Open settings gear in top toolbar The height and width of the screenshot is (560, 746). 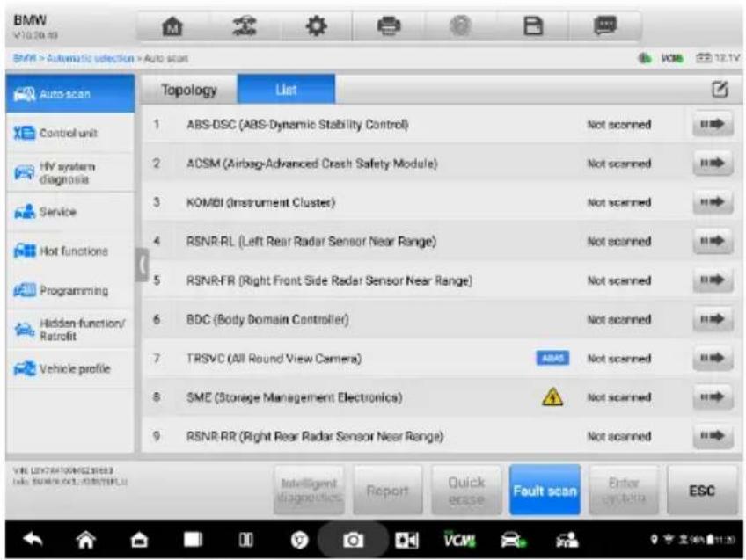coord(317,25)
